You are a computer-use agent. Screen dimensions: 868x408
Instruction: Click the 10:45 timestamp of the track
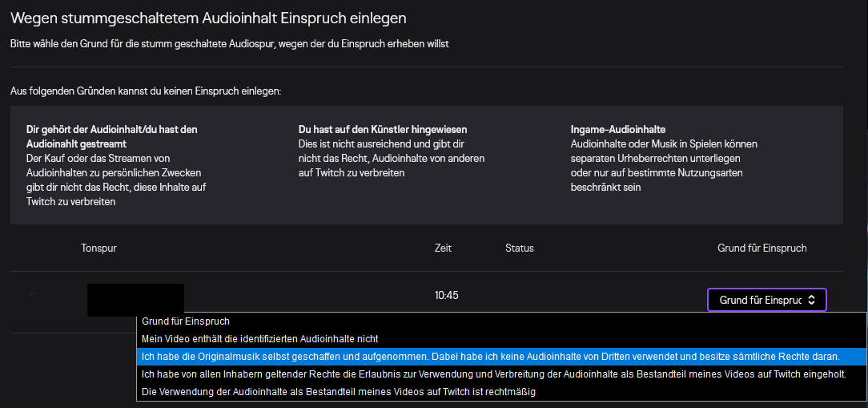tap(446, 295)
